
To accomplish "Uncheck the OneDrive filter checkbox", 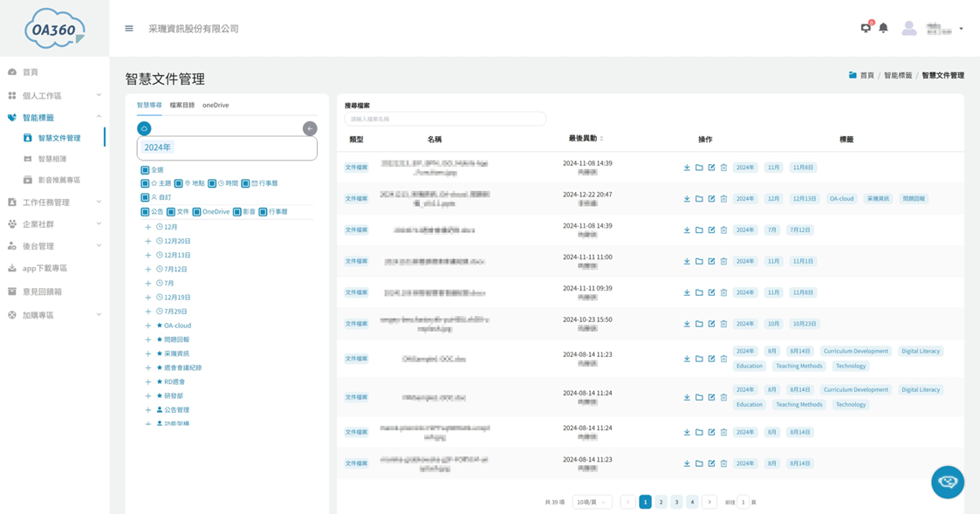I will tap(197, 211).
